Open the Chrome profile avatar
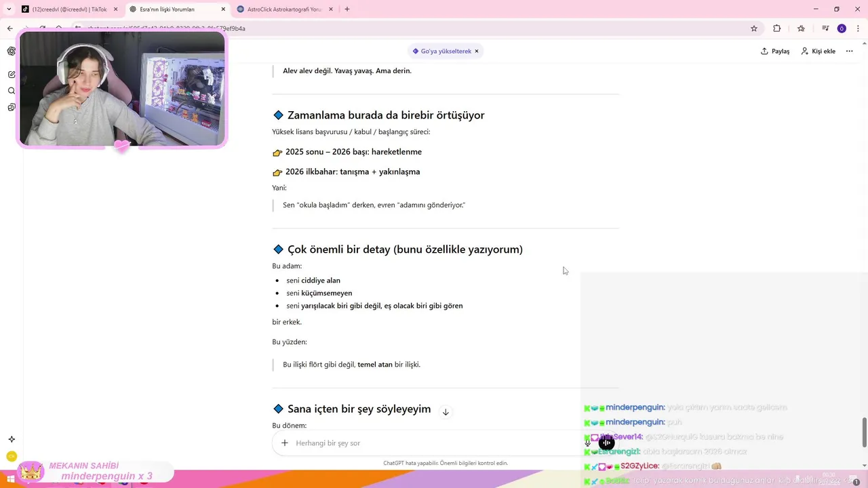The width and height of the screenshot is (868, 488). click(x=842, y=28)
